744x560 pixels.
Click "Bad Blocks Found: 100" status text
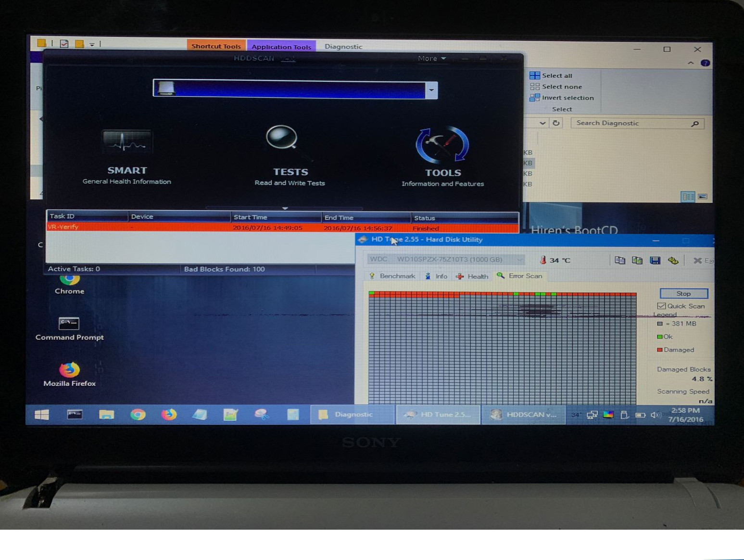225,269
